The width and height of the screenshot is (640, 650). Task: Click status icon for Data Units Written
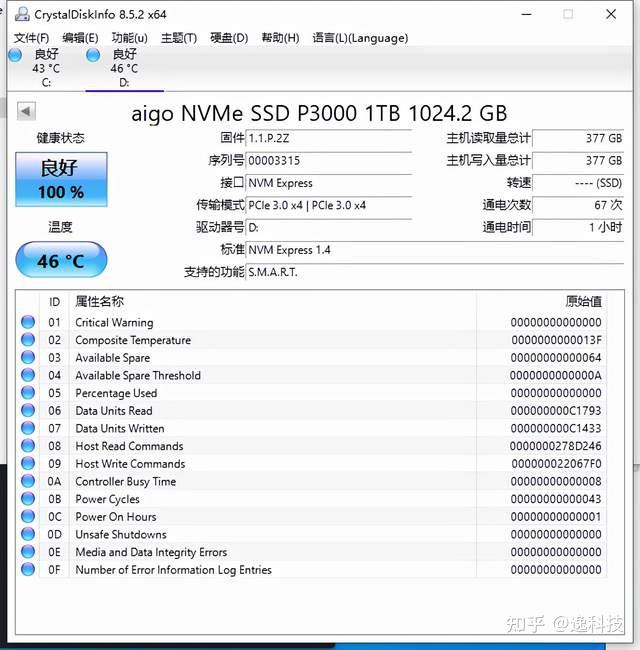point(28,428)
